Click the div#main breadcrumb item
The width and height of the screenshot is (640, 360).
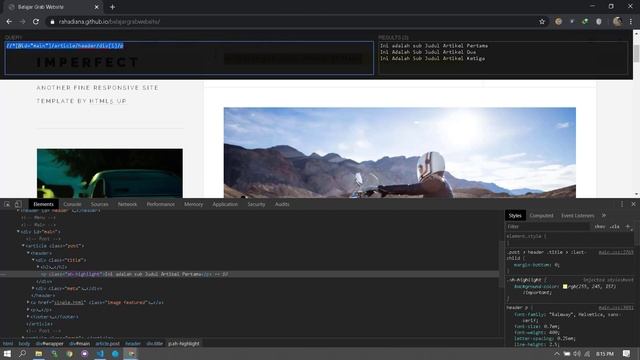point(79,344)
